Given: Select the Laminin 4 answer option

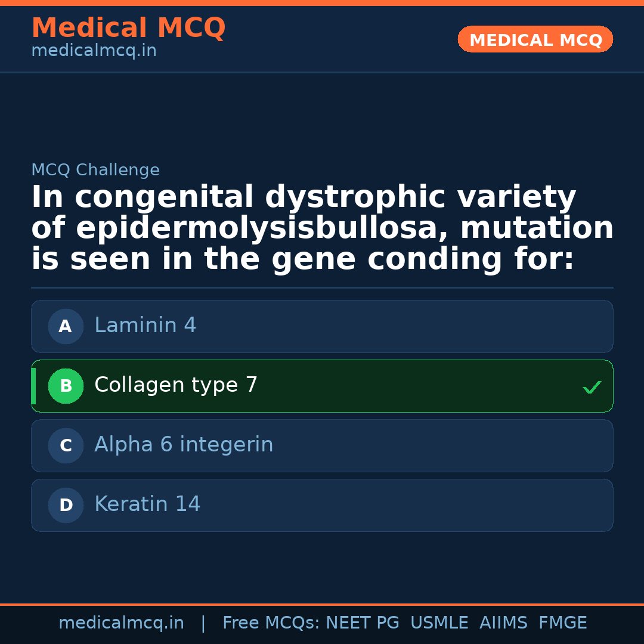Looking at the screenshot, I should coord(322,326).
